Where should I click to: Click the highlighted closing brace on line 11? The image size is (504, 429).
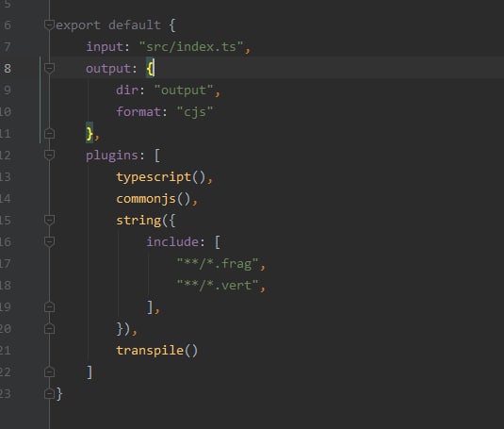(x=89, y=133)
